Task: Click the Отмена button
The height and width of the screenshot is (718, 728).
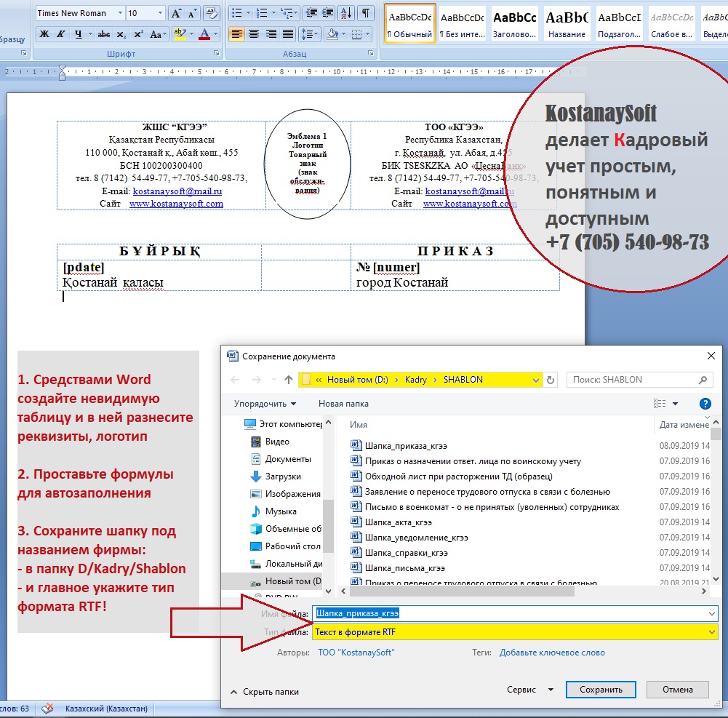Action: [x=677, y=690]
